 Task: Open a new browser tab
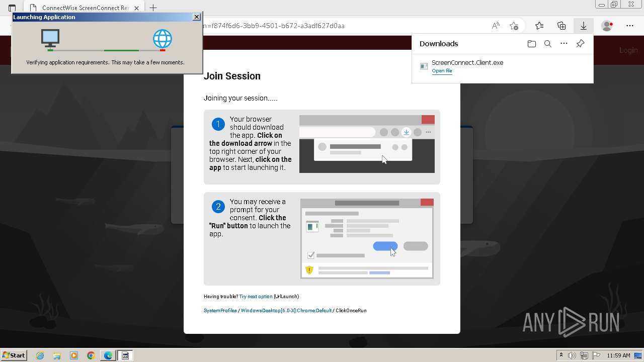153,8
